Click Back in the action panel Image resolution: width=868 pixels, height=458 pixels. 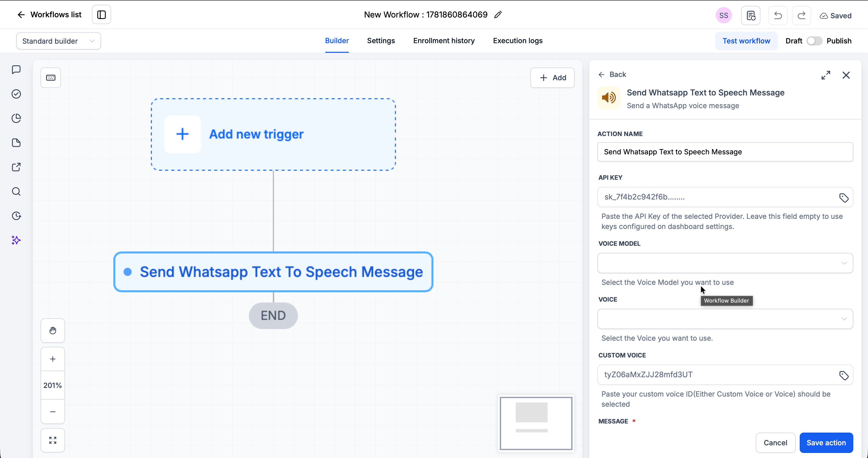[612, 74]
